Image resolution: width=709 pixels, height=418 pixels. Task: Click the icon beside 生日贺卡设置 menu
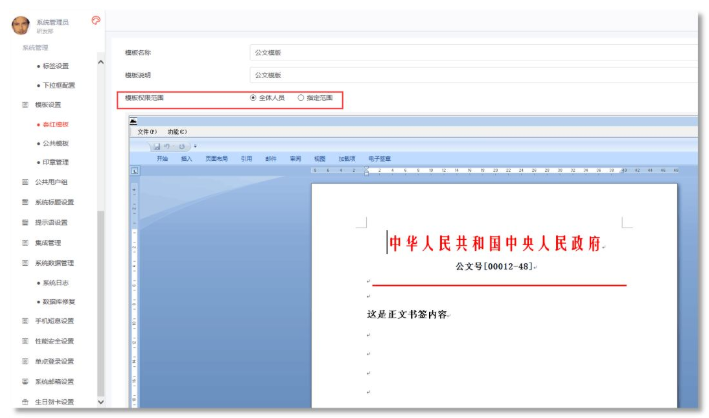[25, 402]
